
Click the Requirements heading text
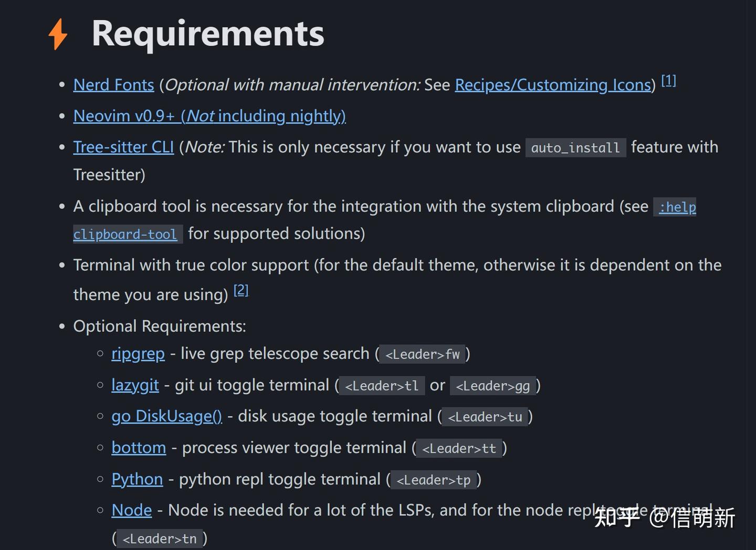pyautogui.click(x=208, y=33)
